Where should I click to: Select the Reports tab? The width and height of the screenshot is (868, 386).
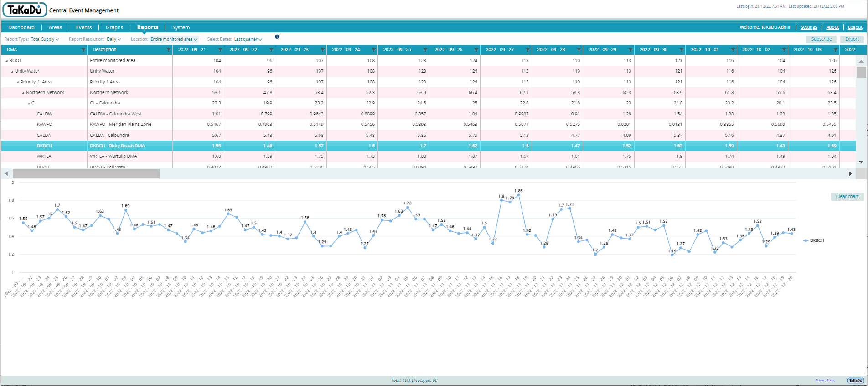[x=148, y=27]
